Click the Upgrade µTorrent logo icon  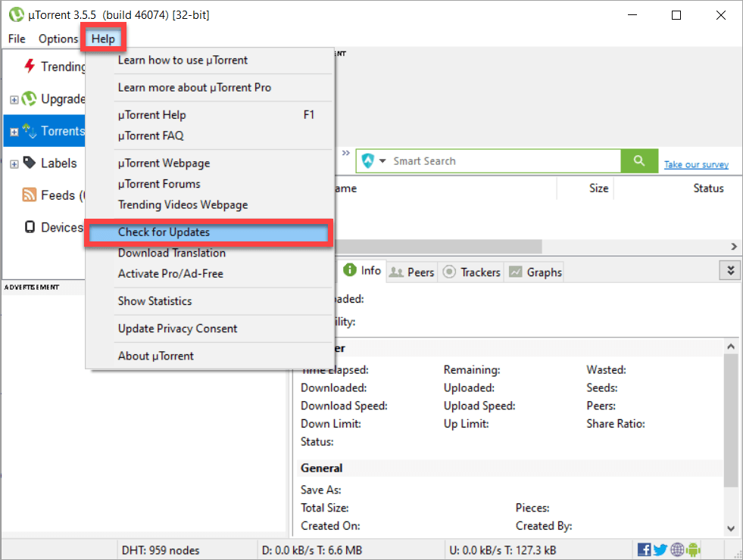tap(29, 98)
